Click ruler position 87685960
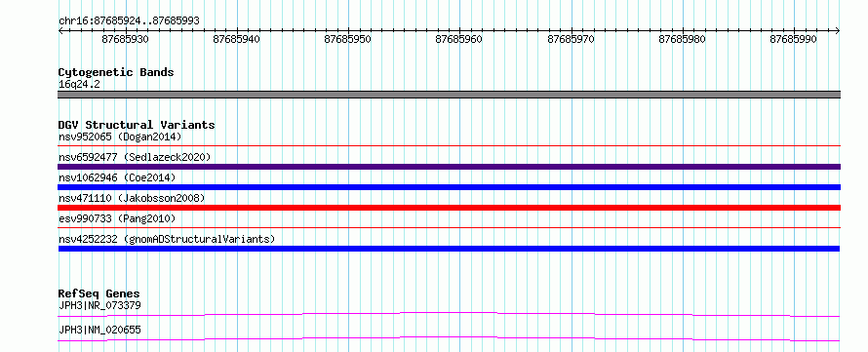The height and width of the screenshot is (352, 868). [459, 39]
